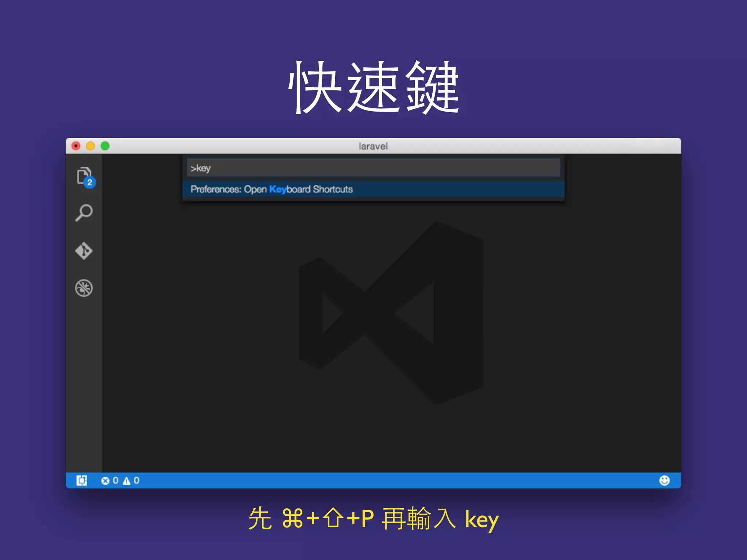Maximize the window with green button
The image size is (747, 560).
coord(105,146)
